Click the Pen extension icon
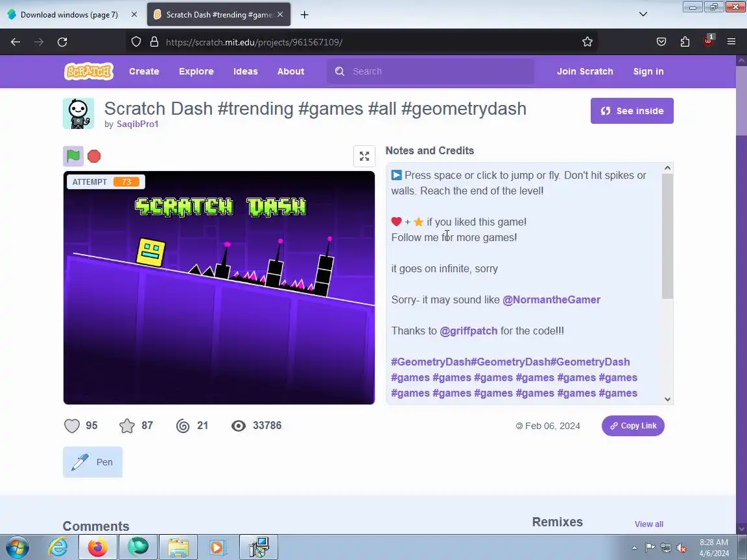Image resolution: width=747 pixels, height=560 pixels. 80,462
